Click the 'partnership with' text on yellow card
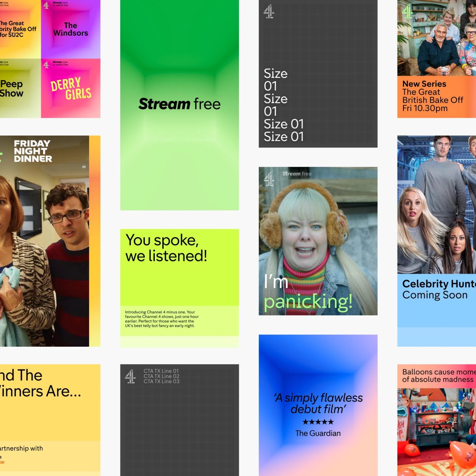 click(21, 448)
